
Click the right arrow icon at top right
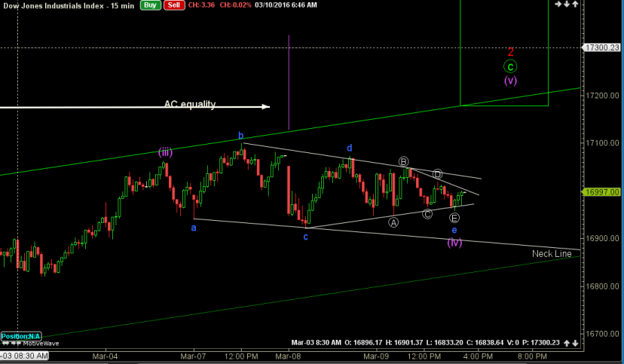tap(558, 5)
